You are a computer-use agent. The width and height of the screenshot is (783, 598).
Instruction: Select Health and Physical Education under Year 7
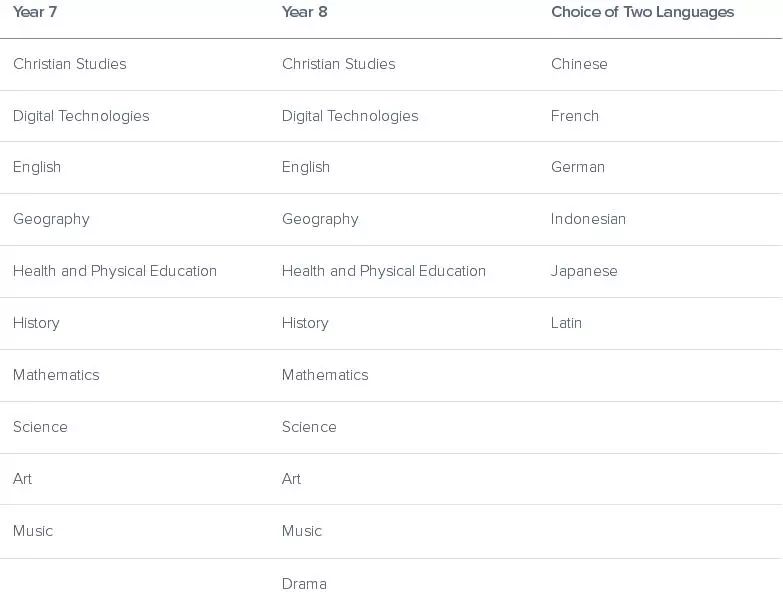tap(115, 271)
